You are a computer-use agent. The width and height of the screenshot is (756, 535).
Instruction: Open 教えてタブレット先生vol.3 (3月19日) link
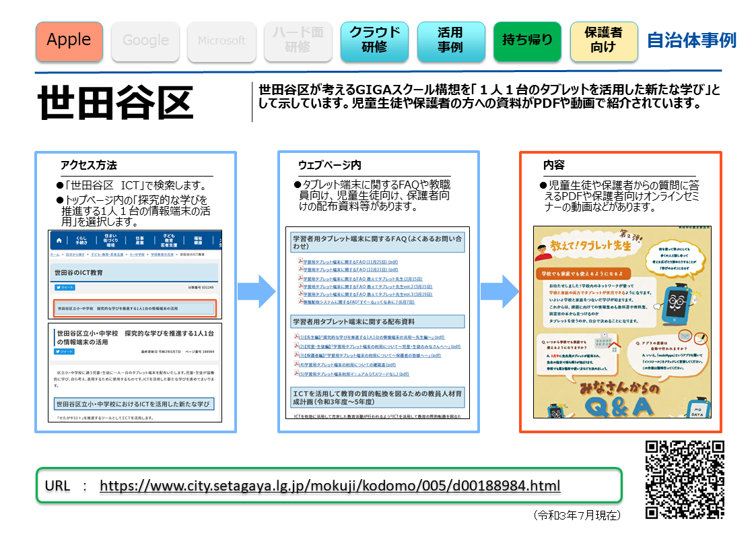[368, 294]
